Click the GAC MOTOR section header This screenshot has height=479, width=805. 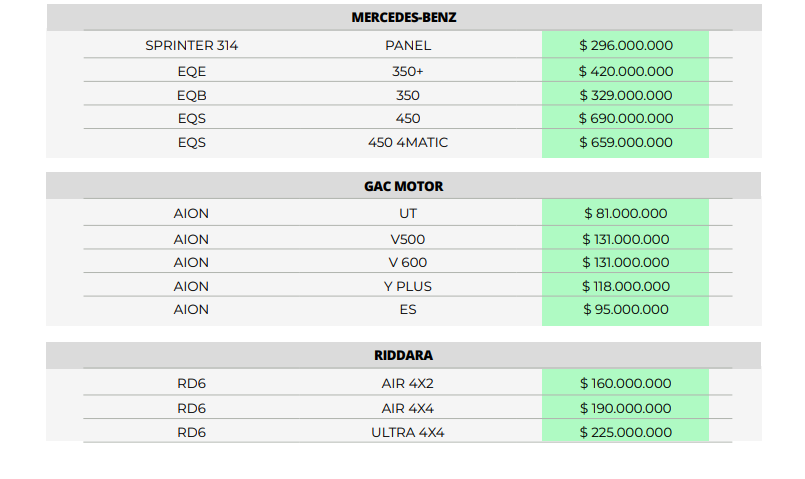pos(404,186)
